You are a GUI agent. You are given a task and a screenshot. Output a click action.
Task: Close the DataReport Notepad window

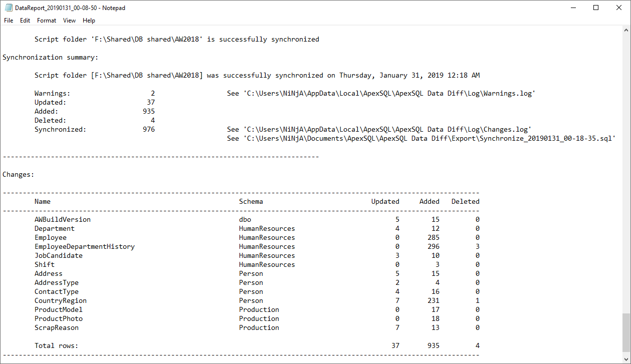(619, 8)
